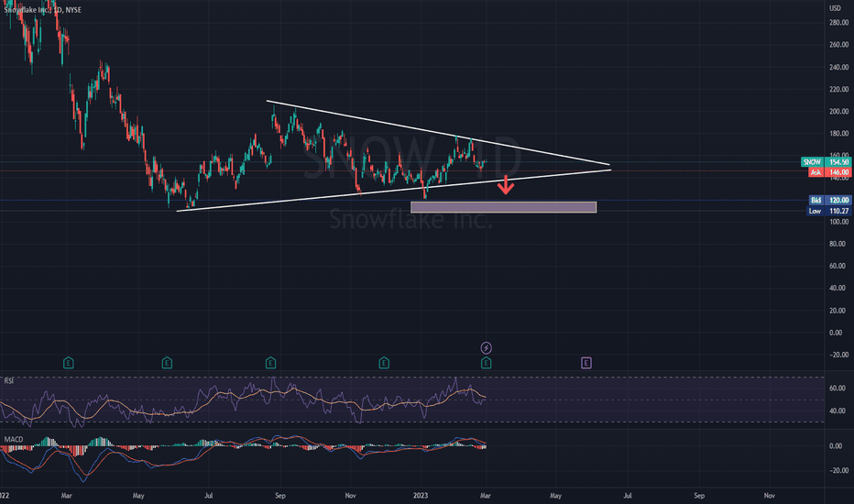Click the 180.00 price axis label
The image size is (854, 504).
838,134
